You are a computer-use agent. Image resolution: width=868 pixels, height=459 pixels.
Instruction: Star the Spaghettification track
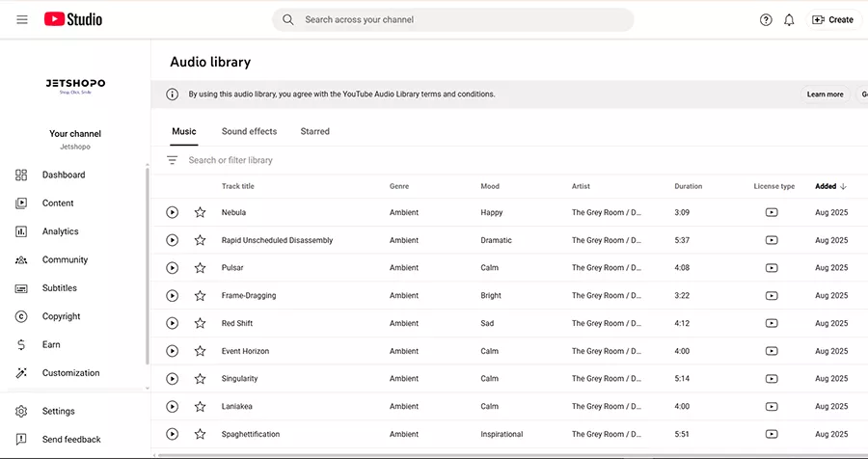(x=200, y=434)
